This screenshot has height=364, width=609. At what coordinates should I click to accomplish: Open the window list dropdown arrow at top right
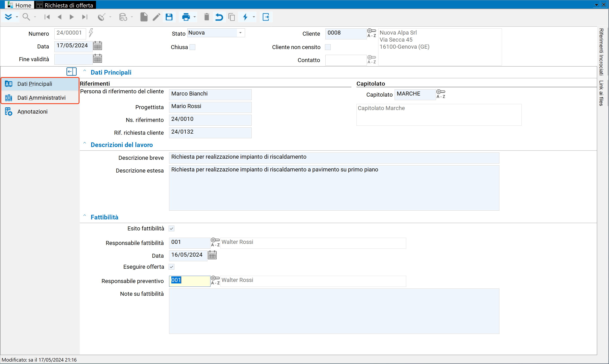pyautogui.click(x=596, y=5)
